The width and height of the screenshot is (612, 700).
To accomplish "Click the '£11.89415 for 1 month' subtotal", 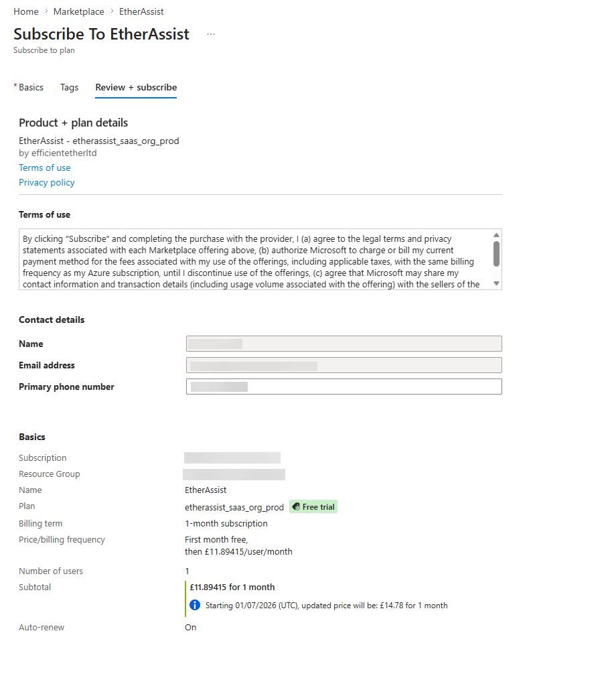I will click(x=232, y=587).
